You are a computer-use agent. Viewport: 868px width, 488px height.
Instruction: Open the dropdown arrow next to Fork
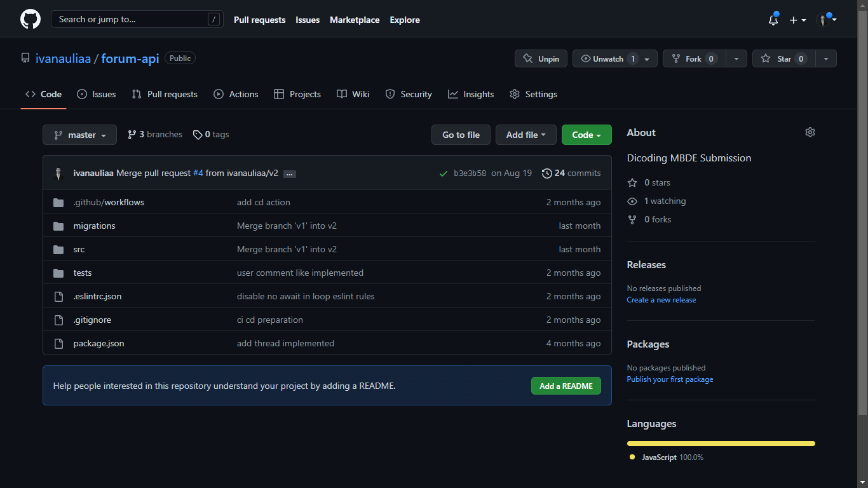[x=736, y=58]
